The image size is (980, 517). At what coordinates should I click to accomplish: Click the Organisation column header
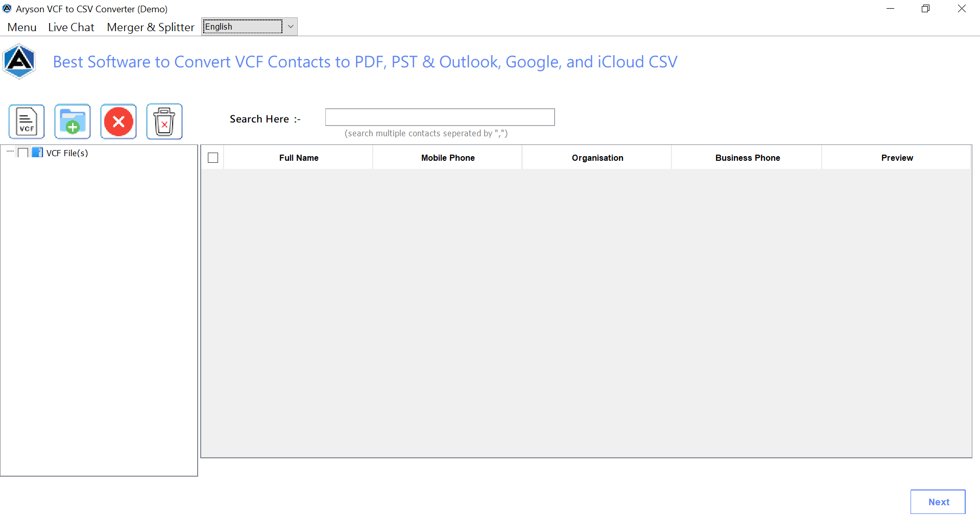click(597, 158)
